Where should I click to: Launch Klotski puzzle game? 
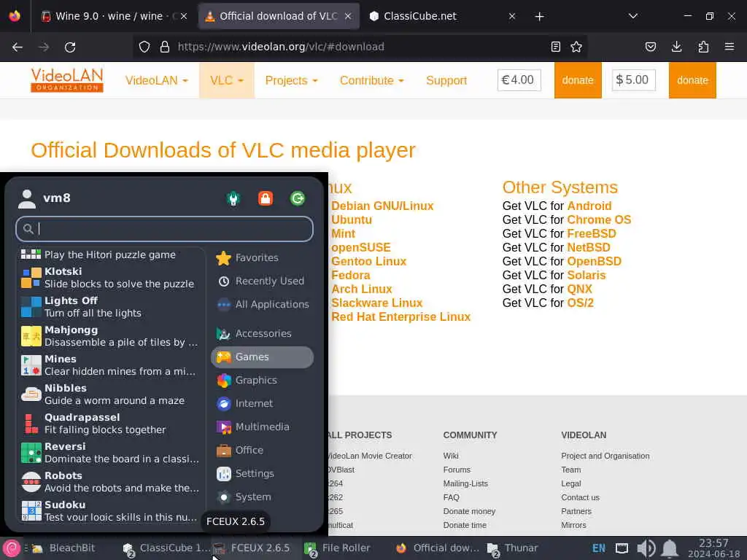(x=111, y=278)
